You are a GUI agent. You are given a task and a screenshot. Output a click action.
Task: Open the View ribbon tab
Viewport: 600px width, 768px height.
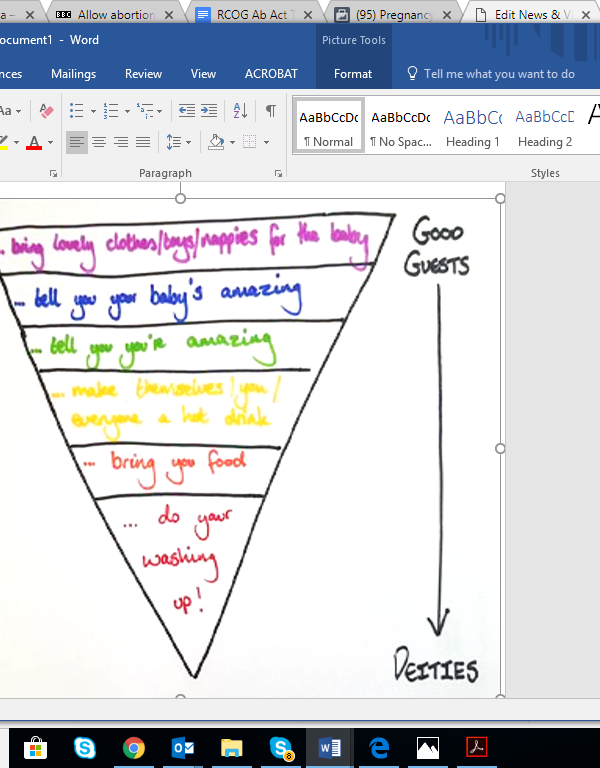click(x=203, y=74)
